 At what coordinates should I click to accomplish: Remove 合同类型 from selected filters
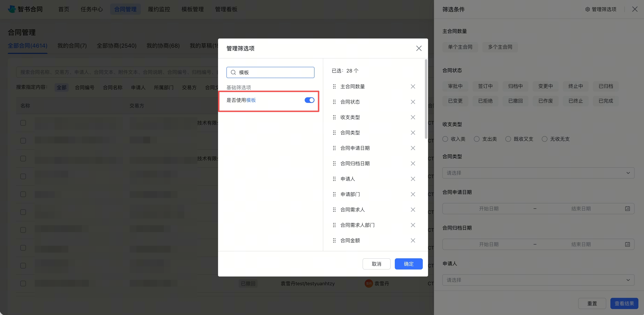[413, 132]
